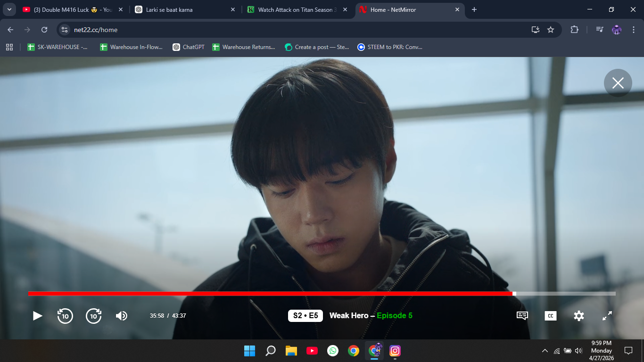Open the STEEM to PKR bookmark

pyautogui.click(x=390, y=47)
